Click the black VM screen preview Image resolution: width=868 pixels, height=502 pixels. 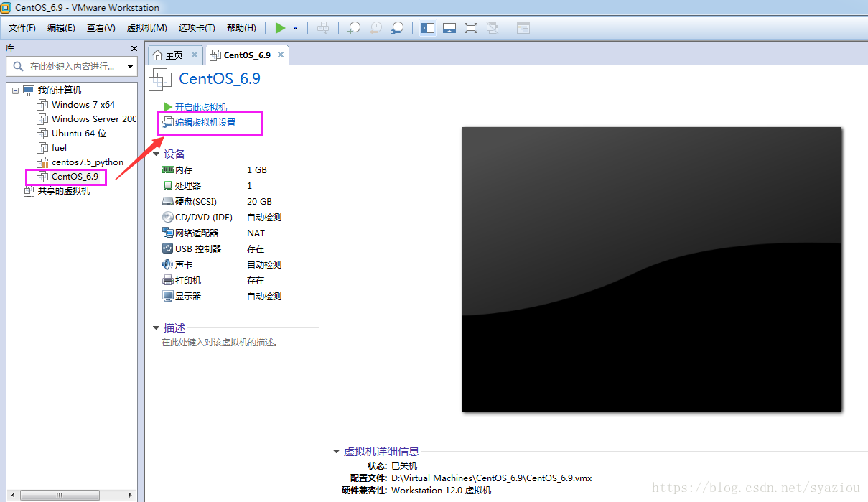pos(652,269)
